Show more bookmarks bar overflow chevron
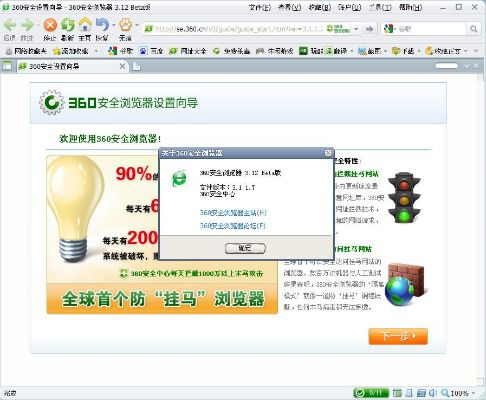Screen dimensions: 486x400 (x=476, y=51)
